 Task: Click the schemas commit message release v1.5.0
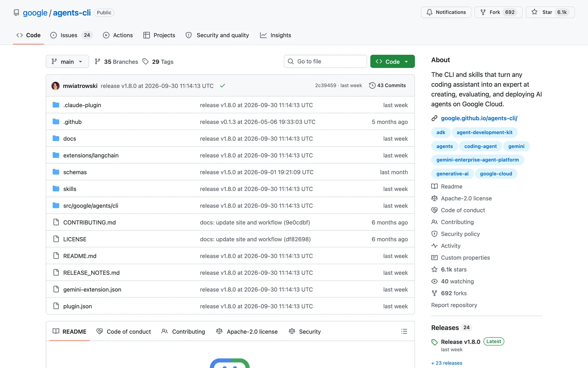[257, 172]
